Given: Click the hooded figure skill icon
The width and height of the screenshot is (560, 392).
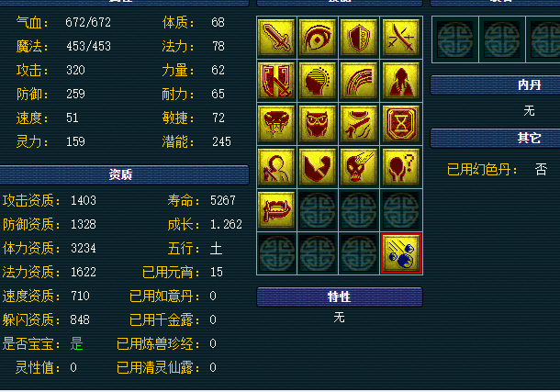Looking at the screenshot, I should click(400, 81).
